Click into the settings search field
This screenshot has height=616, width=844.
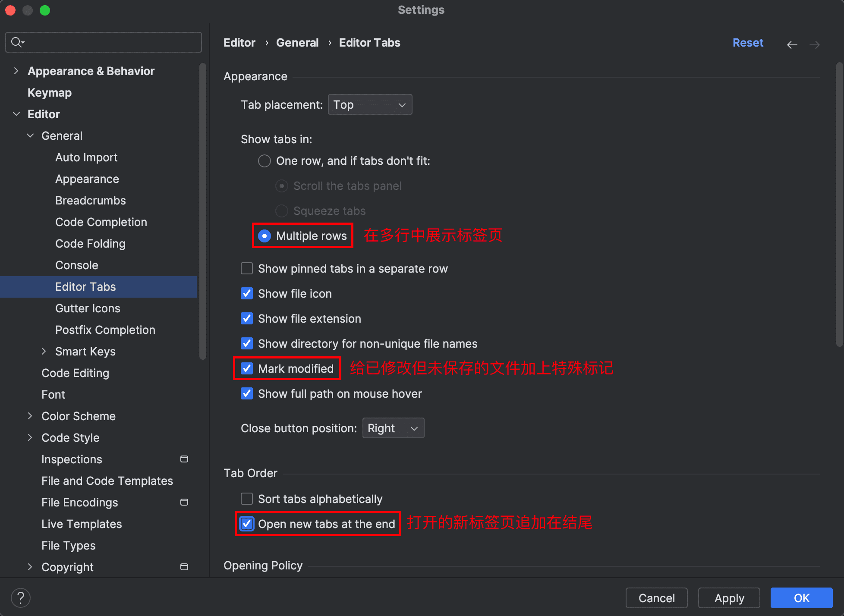(104, 42)
